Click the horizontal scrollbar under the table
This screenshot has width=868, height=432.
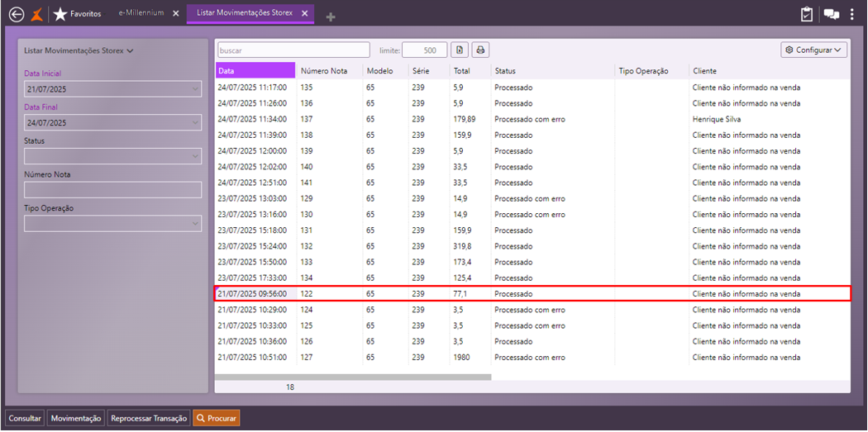(x=353, y=377)
